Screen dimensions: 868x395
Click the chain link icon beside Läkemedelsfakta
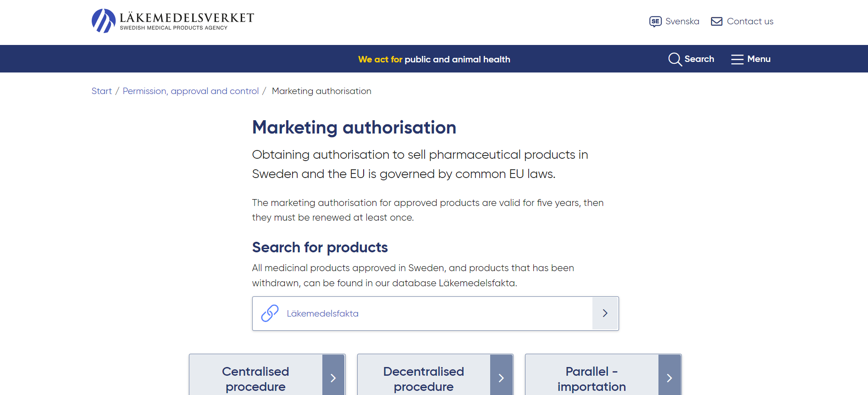point(270,313)
